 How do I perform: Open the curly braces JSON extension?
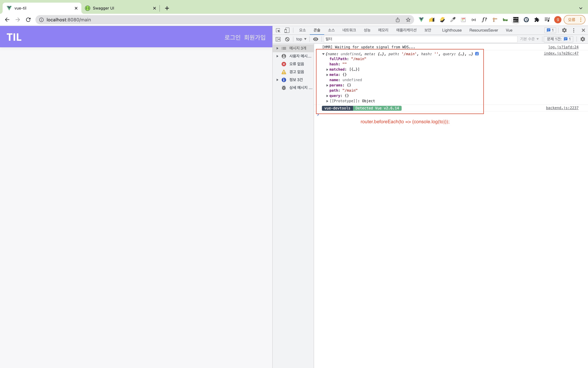point(473,20)
